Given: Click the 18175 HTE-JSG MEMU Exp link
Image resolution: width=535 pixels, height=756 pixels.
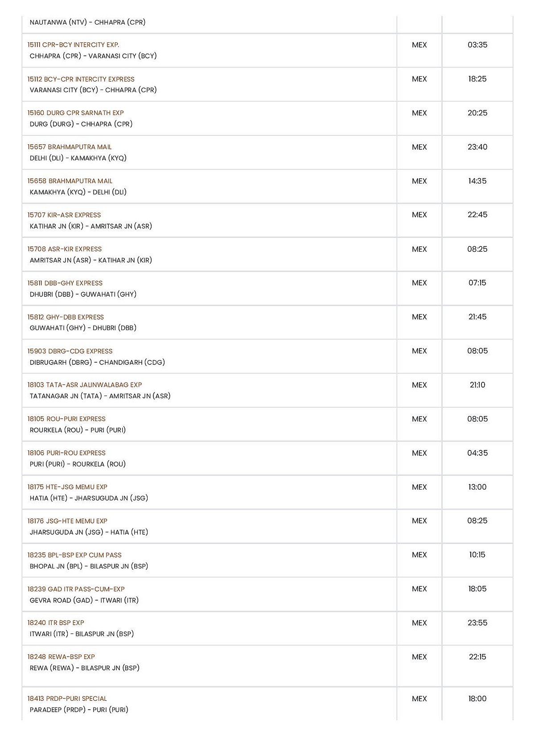Looking at the screenshot, I should tap(67, 487).
